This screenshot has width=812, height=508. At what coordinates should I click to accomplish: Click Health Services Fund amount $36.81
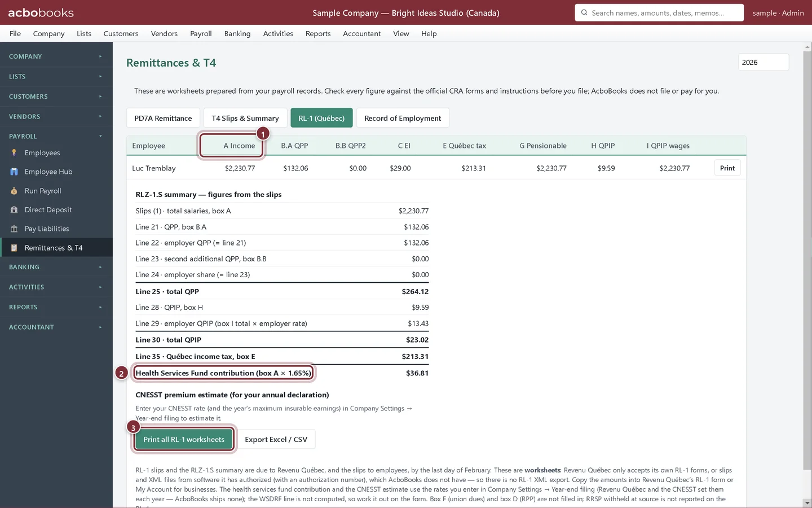click(x=417, y=373)
